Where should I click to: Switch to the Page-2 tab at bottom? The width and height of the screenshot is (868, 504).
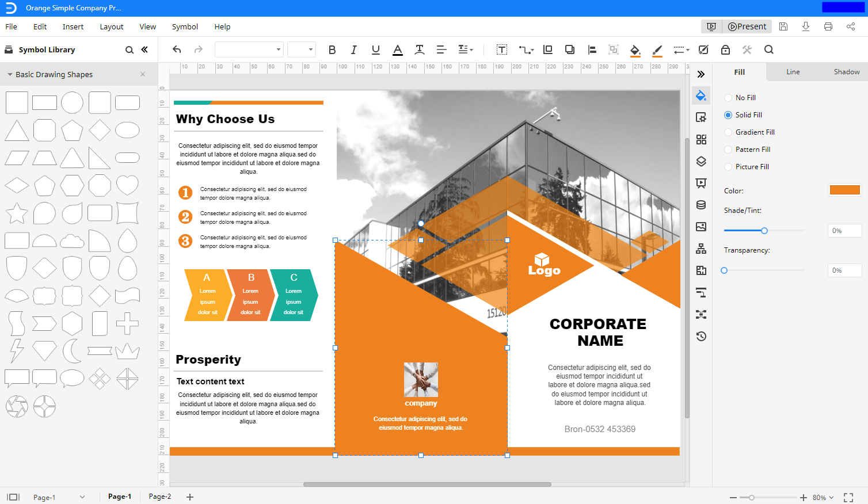click(x=159, y=496)
